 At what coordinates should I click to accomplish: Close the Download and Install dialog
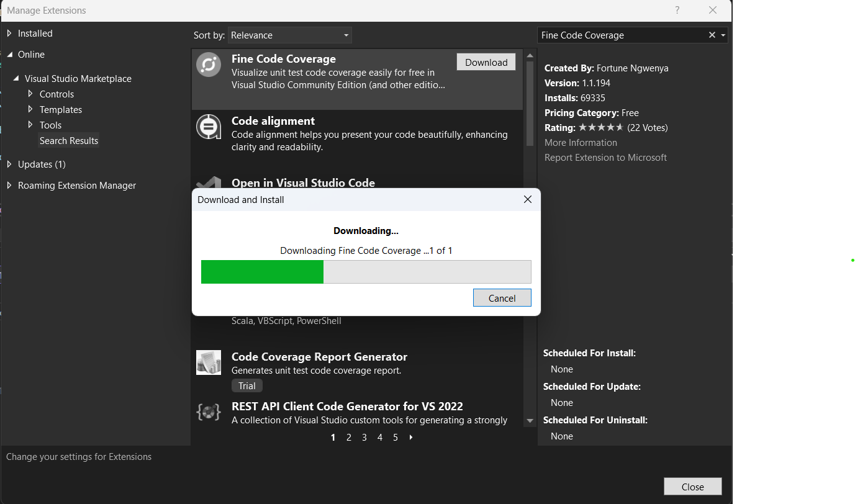point(527,199)
